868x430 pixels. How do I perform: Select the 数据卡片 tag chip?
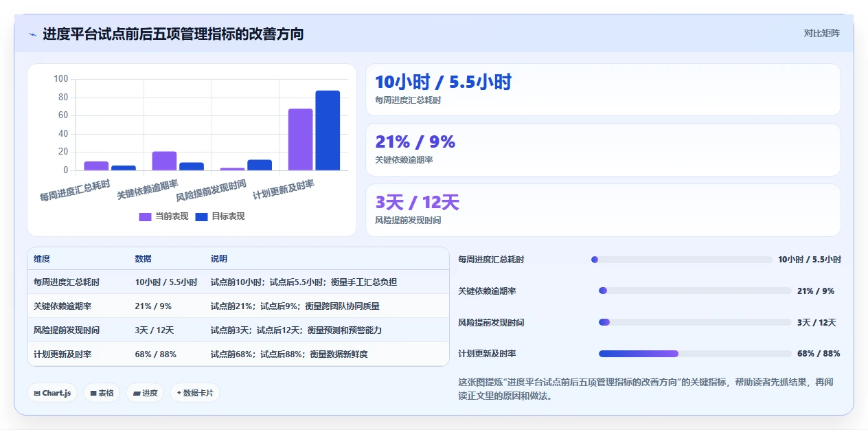coord(195,393)
